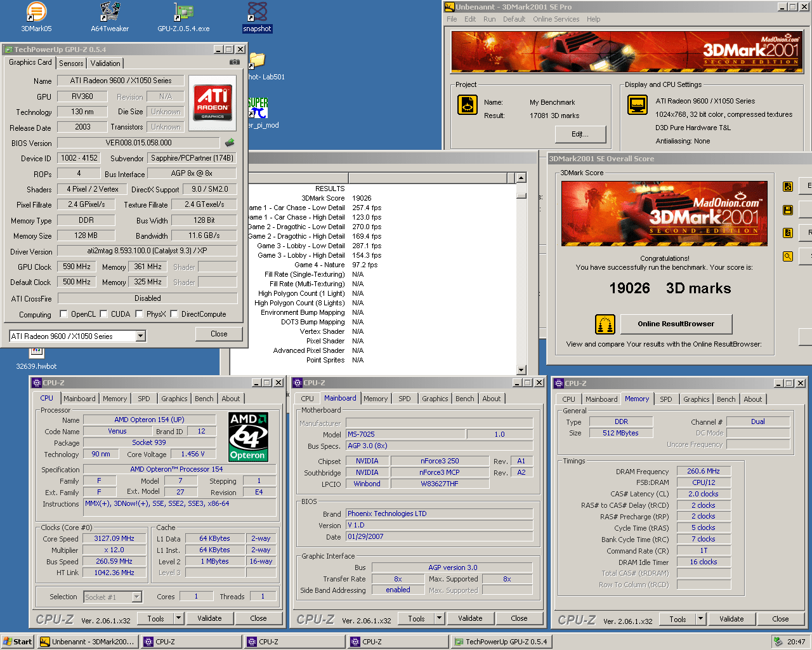Click the Online ResultBrowser button
The width and height of the screenshot is (812, 650).
[676, 324]
